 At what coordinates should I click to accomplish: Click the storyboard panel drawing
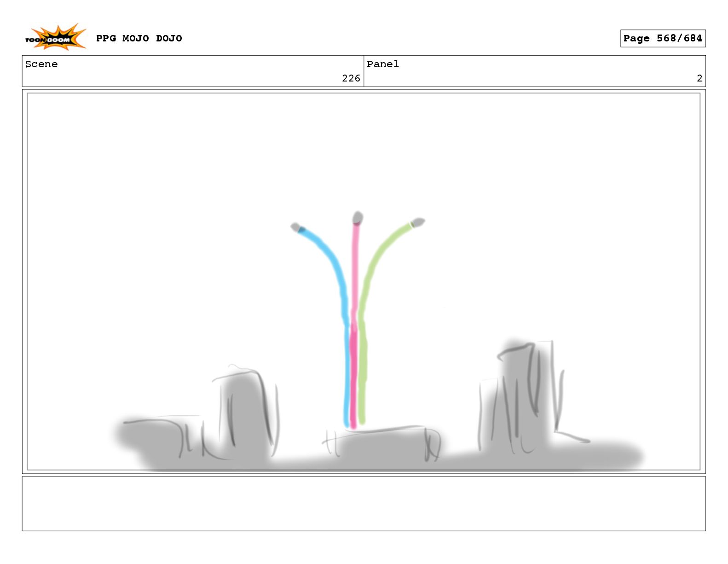[364, 281]
